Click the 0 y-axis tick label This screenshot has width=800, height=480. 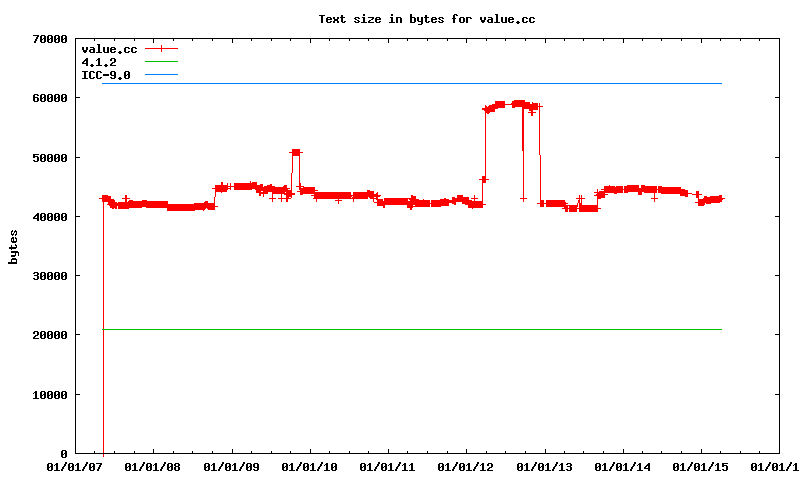pos(62,454)
